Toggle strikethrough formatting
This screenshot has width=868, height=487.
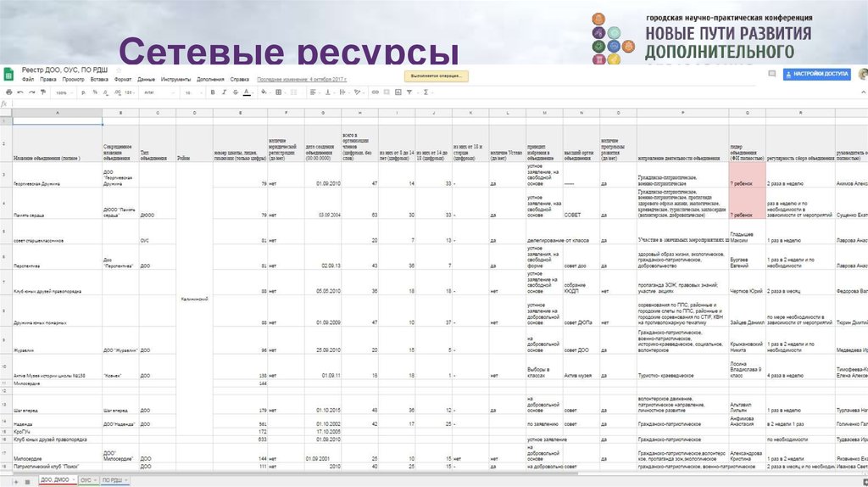[236, 92]
